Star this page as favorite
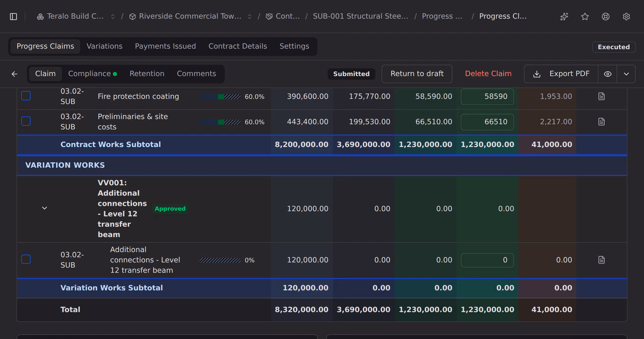Viewport: 644px width, 339px height. [585, 17]
